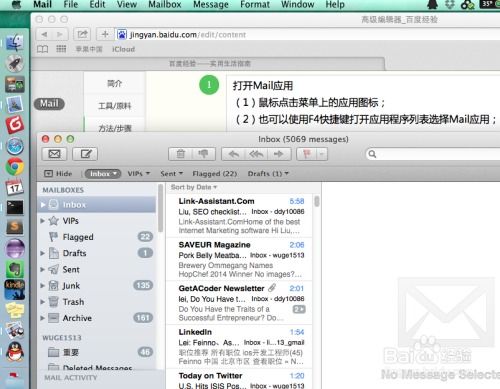The image size is (500, 389).
Task: Flag message with red flag icon
Action: [306, 154]
